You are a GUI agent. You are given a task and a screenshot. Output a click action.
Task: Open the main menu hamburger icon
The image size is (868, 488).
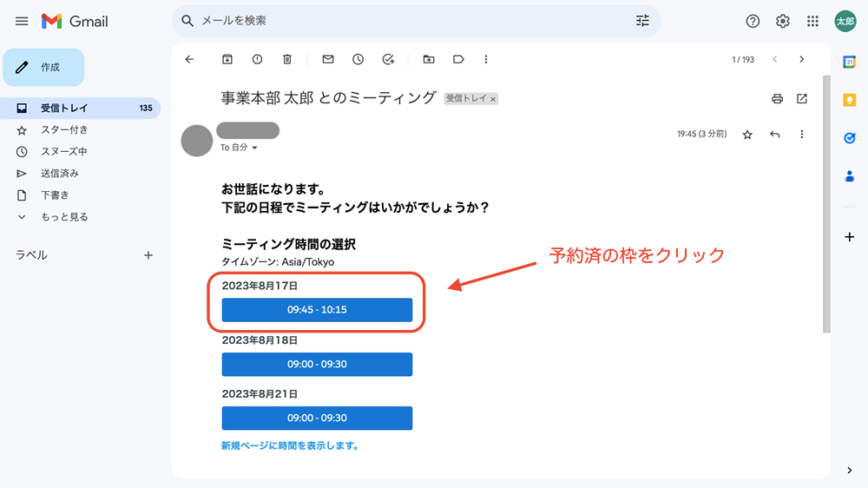[x=22, y=21]
